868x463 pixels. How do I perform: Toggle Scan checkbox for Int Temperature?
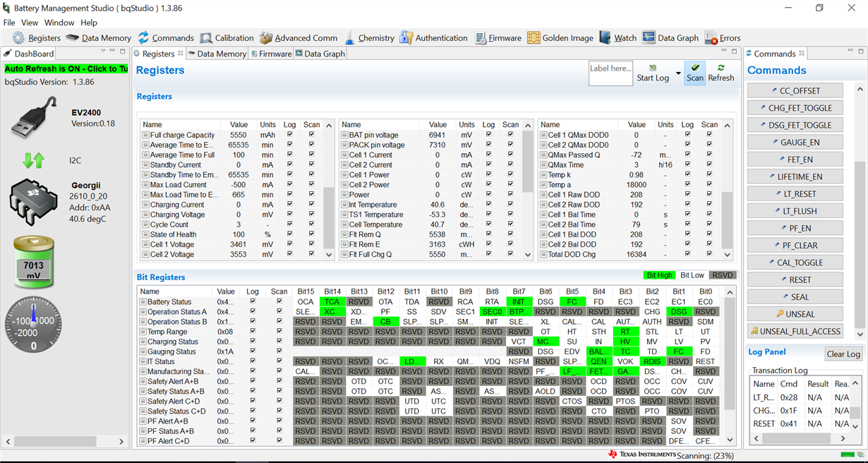(x=510, y=205)
